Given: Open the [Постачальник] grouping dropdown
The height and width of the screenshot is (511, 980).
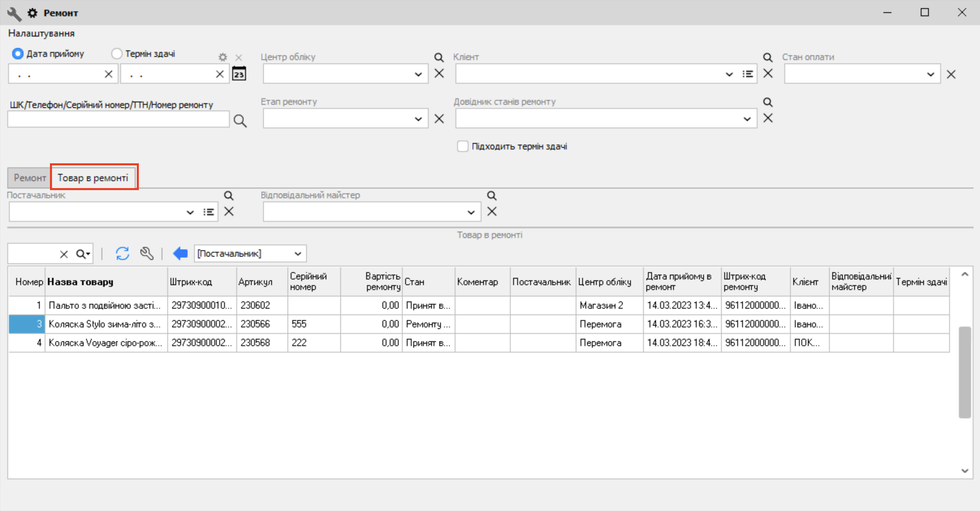Looking at the screenshot, I should (298, 254).
